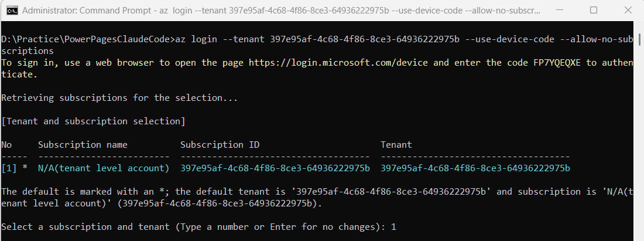Click the Command Prompt icon in title bar
The image size is (644, 241).
pos(11,11)
